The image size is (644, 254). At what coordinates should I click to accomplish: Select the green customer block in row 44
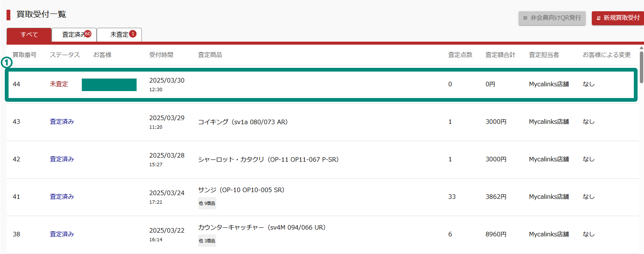(109, 85)
